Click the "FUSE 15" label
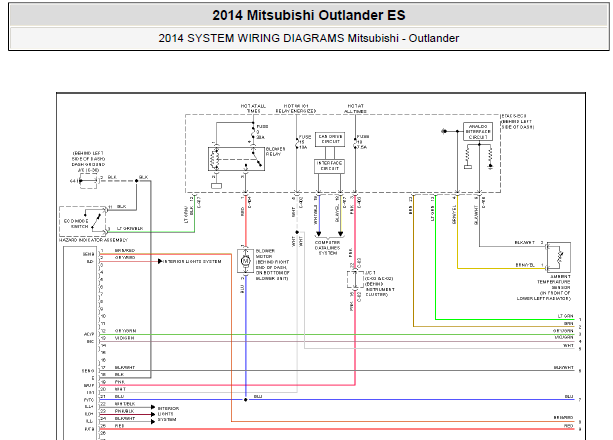Viewport: 613px width, 440px height. (x=305, y=139)
